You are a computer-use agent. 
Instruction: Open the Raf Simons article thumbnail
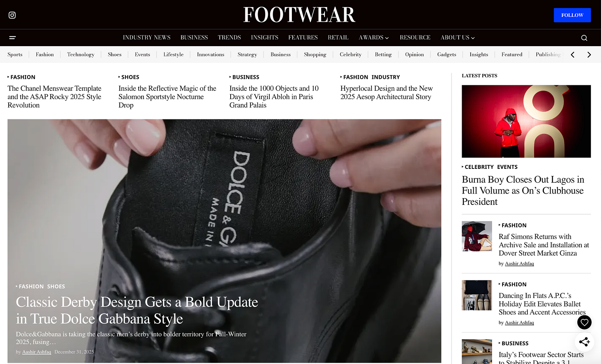point(477,236)
